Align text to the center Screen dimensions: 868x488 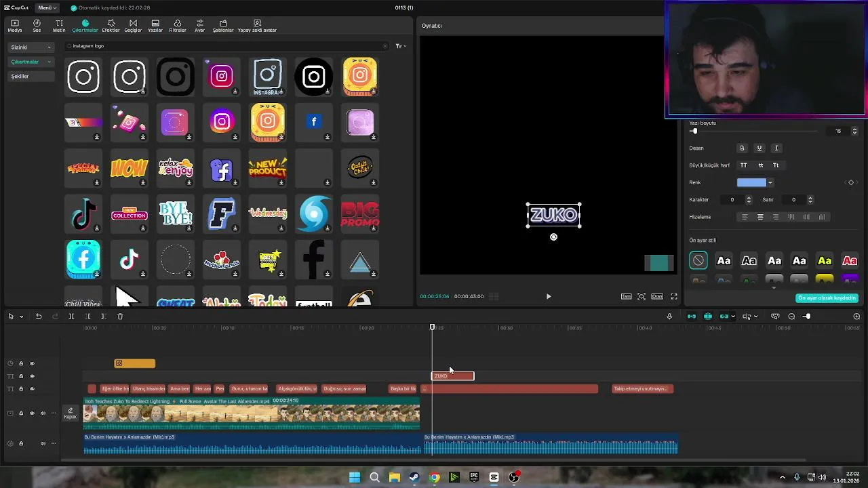(x=760, y=217)
